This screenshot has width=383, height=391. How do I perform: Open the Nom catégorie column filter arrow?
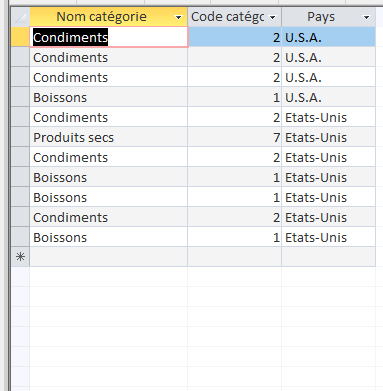coord(179,17)
